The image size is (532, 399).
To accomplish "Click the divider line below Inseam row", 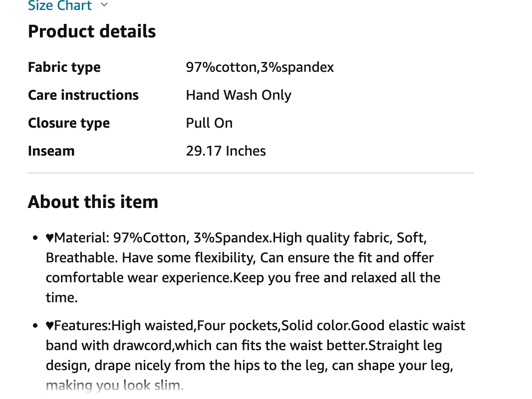I will point(251,173).
